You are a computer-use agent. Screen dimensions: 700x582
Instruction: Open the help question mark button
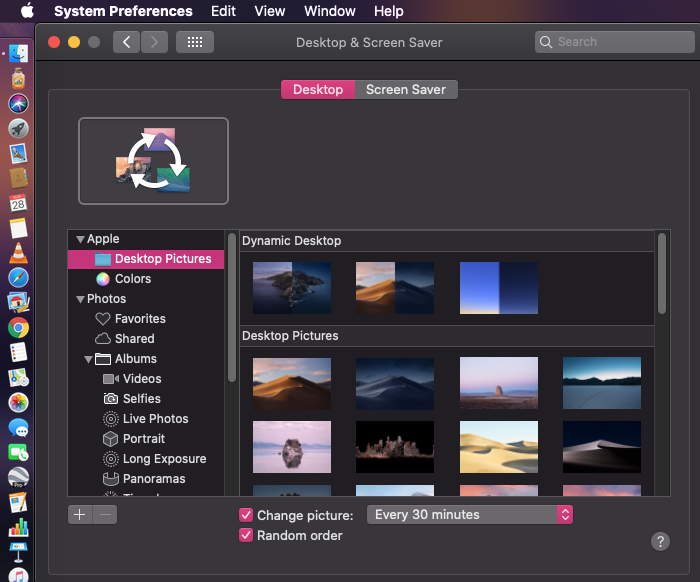tap(660, 541)
